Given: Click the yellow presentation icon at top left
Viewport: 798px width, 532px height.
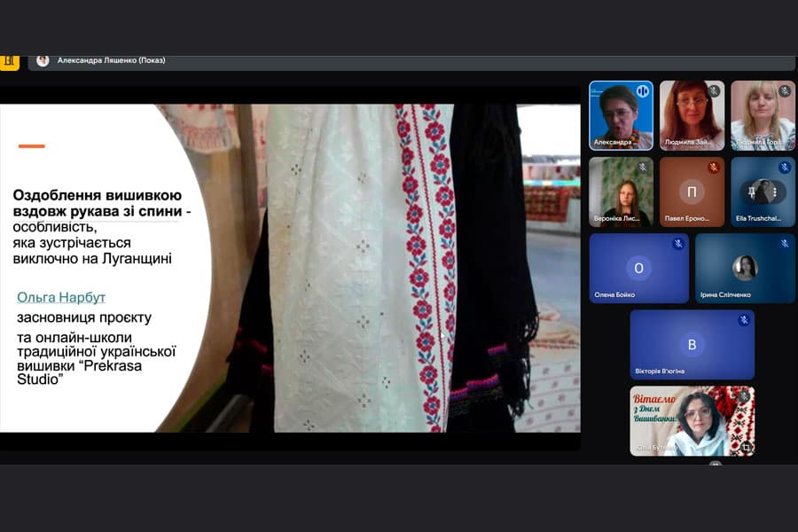Looking at the screenshot, I should (x=9, y=62).
